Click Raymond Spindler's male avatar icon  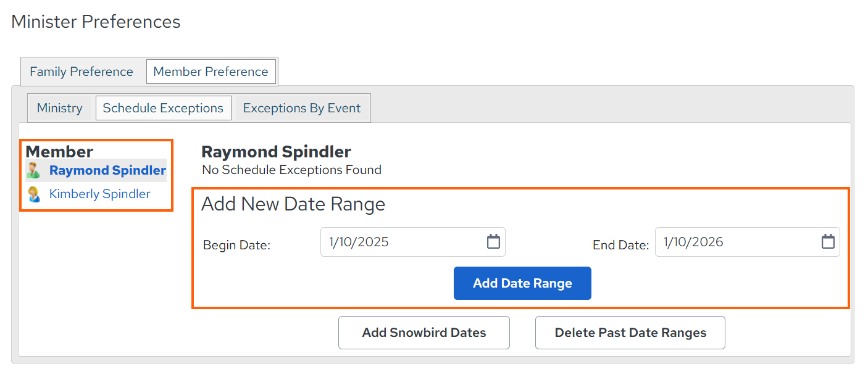33,170
